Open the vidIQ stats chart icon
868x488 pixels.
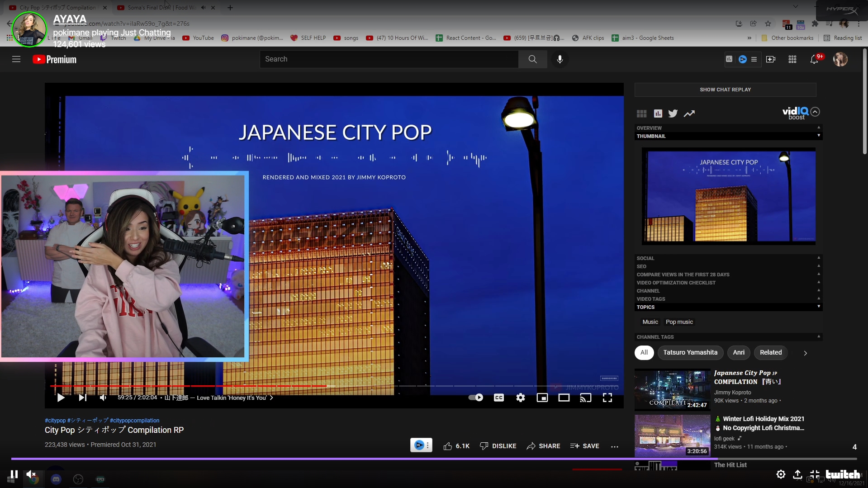[x=658, y=114]
